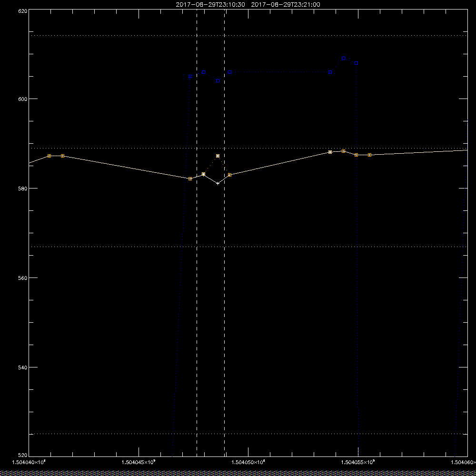
Task: Click the x-axis label 1.504040×10⁹
Action: (29, 462)
